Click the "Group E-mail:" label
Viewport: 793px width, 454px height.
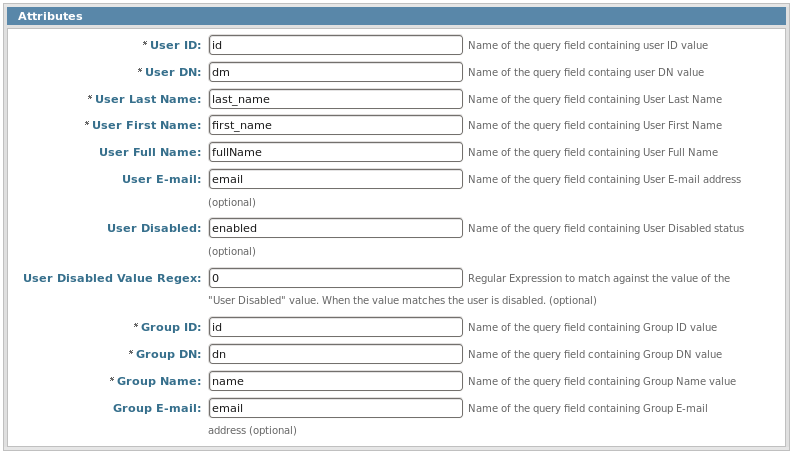[157, 408]
